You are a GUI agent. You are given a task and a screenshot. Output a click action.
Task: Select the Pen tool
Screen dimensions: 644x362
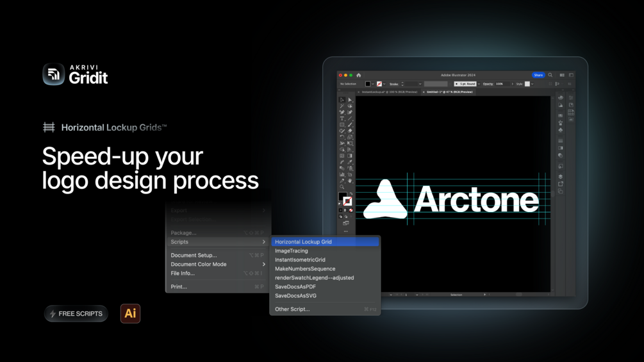342,112
